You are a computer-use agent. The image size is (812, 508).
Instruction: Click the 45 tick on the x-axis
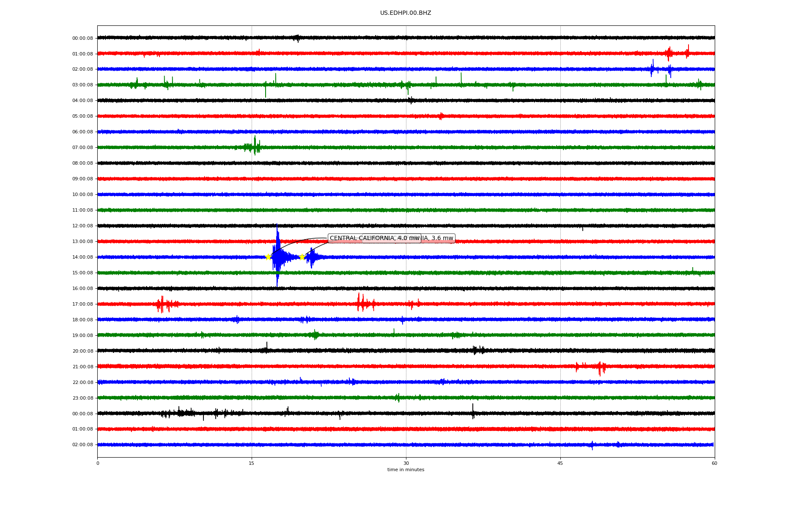tap(560, 463)
